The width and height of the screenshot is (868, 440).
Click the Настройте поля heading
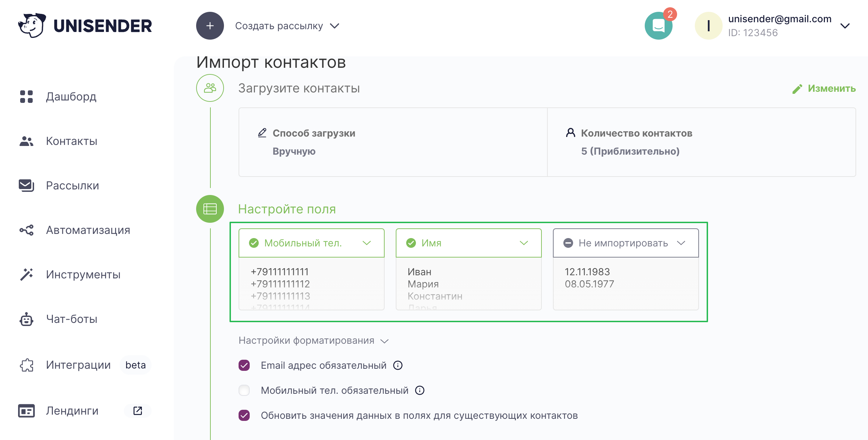(x=287, y=209)
